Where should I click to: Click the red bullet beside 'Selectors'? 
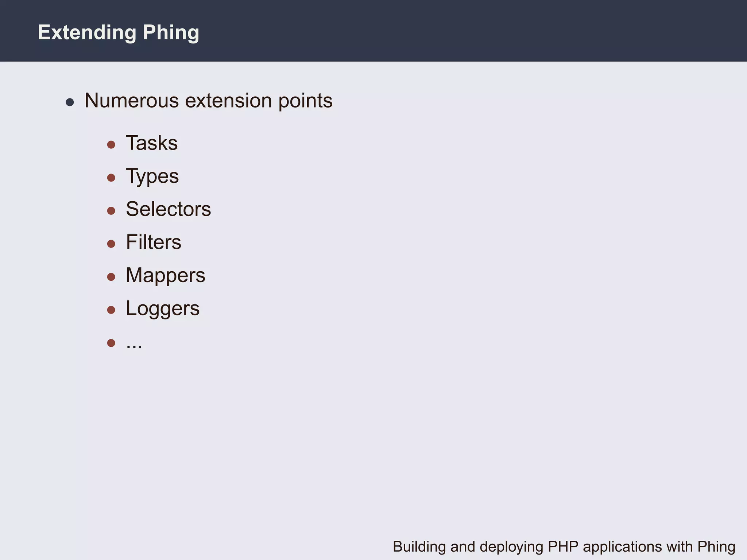click(111, 211)
